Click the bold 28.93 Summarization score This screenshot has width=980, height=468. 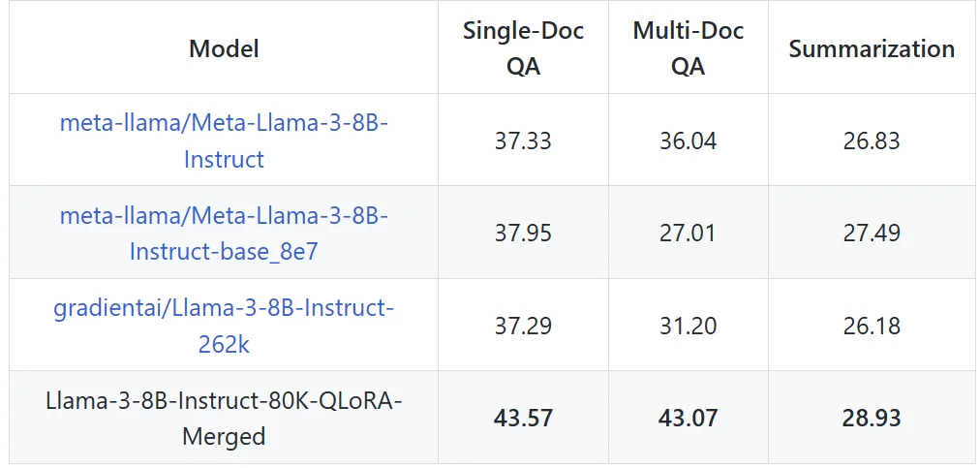[872, 418]
